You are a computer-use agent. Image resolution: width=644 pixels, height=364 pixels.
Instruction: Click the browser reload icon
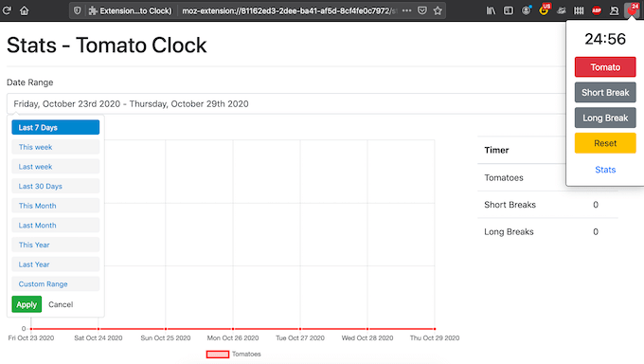pos(7,10)
